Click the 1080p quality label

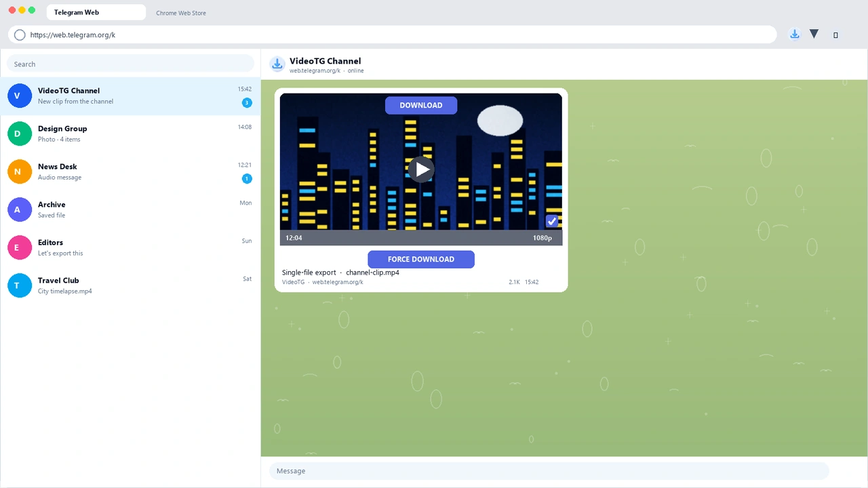(542, 238)
